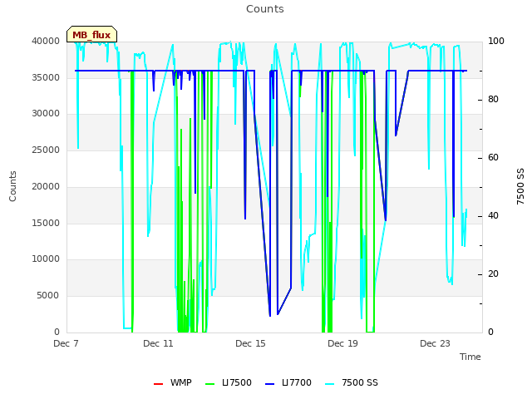Click the right 7500 SS axis label

[x=520, y=186]
